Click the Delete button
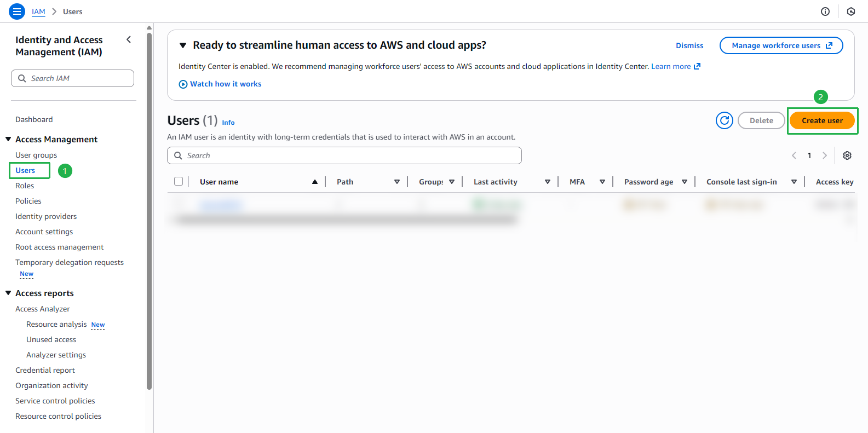 (761, 120)
